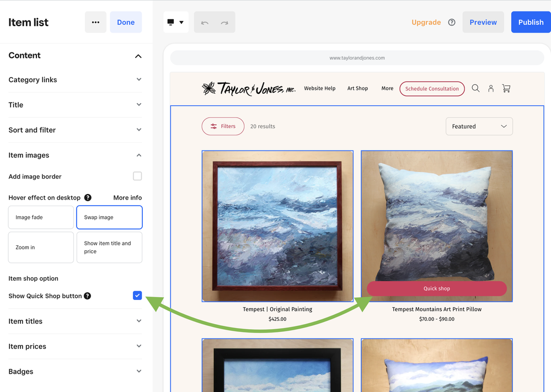Click the Publish button

(x=531, y=23)
